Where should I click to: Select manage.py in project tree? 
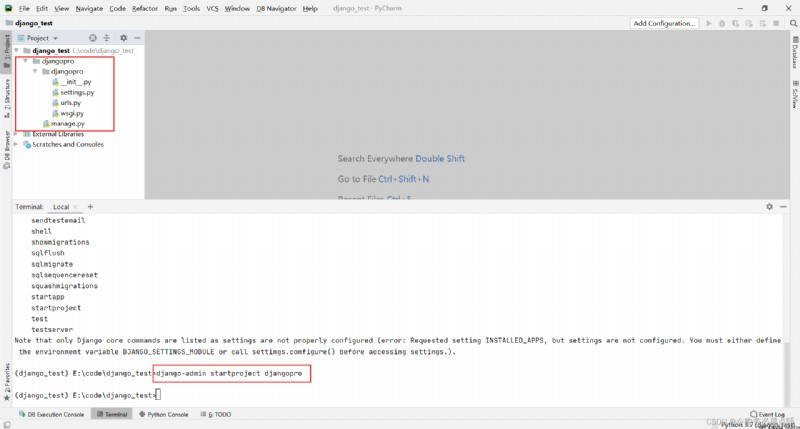tap(64, 123)
